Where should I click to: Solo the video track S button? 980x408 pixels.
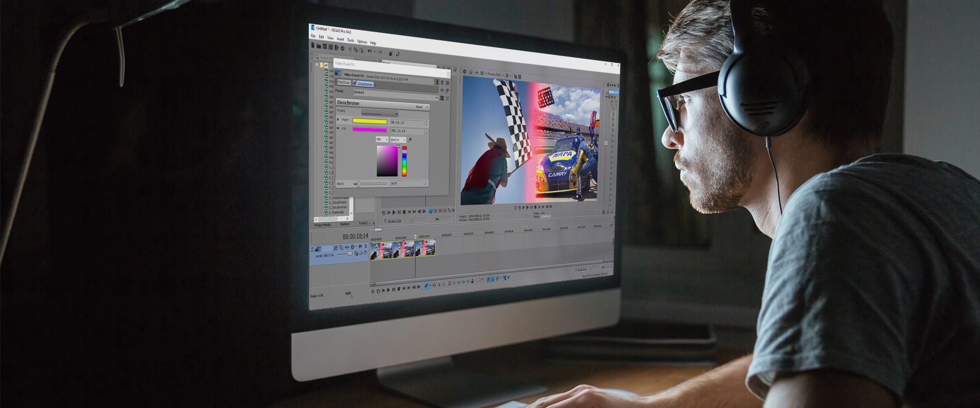365,246
